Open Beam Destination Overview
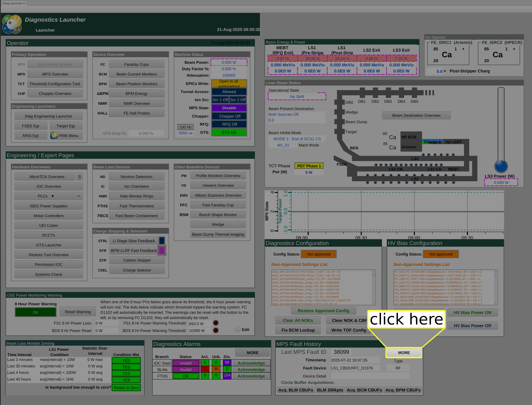The height and width of the screenshot is (405, 532). [416, 116]
